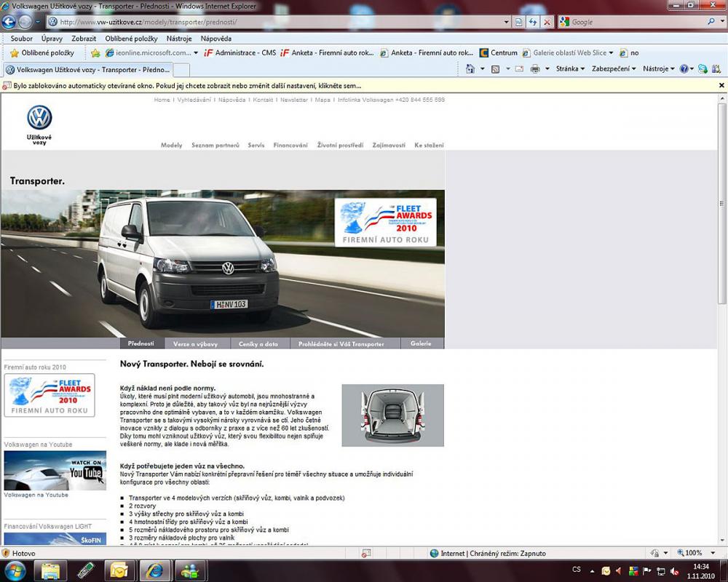
Task: Click the Refresh page icon
Action: [533, 22]
